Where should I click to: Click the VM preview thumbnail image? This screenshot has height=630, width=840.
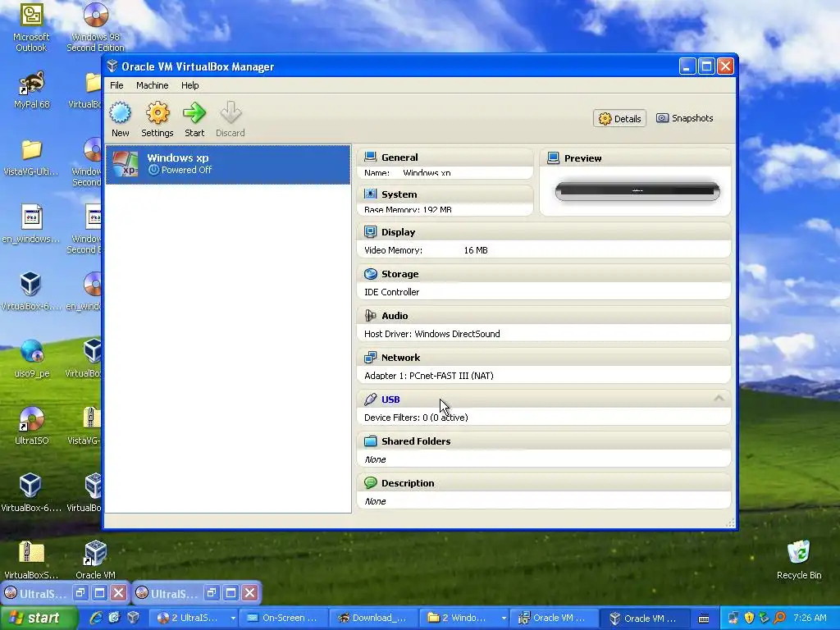[x=637, y=191]
